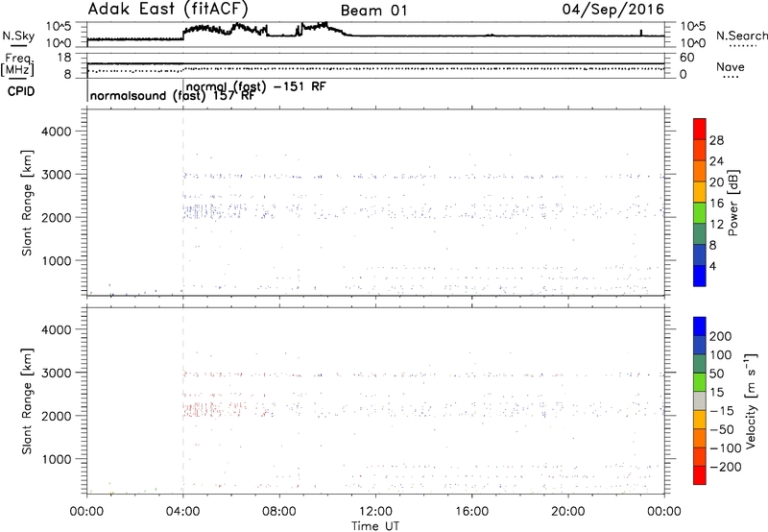Click the "4000" tick on the power panel
The image size is (768, 532).
click(x=57, y=132)
